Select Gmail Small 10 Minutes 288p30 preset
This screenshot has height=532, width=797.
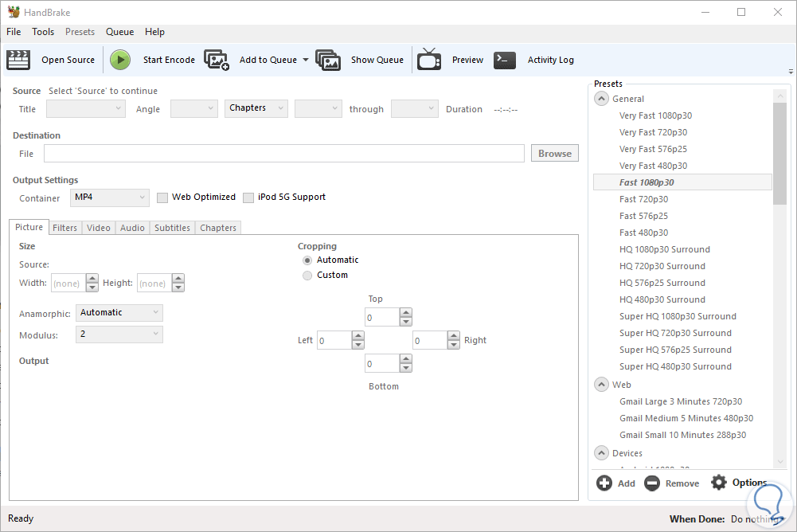(682, 435)
